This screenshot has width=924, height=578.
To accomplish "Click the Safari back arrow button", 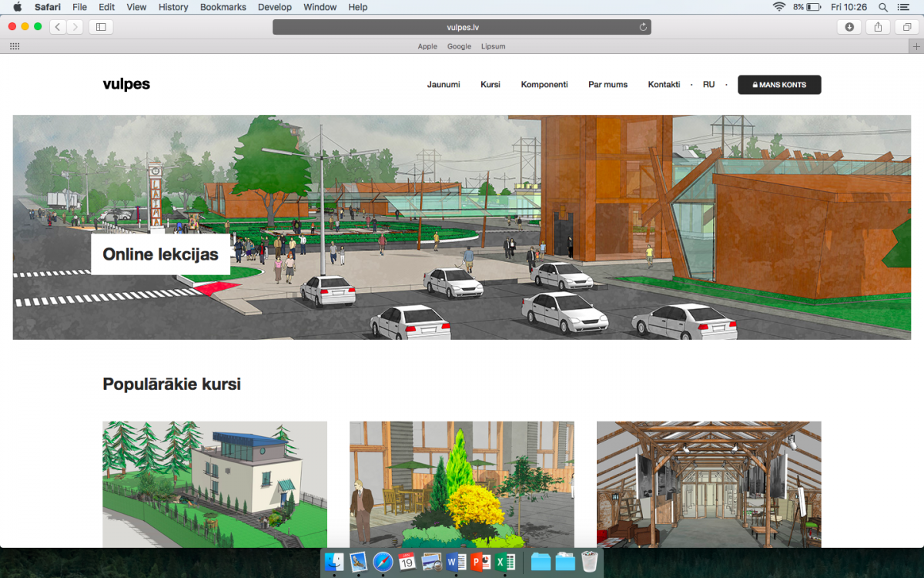I will pos(58,27).
